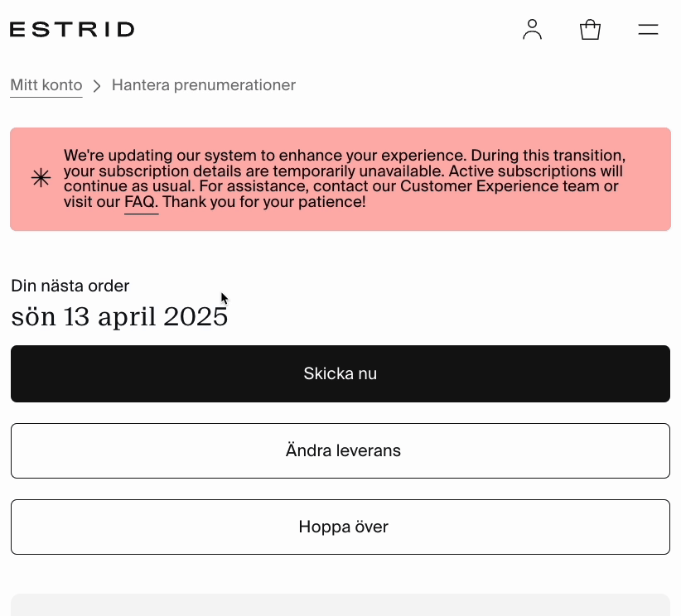Click the sön 13 april 2025 date

pyautogui.click(x=119, y=316)
